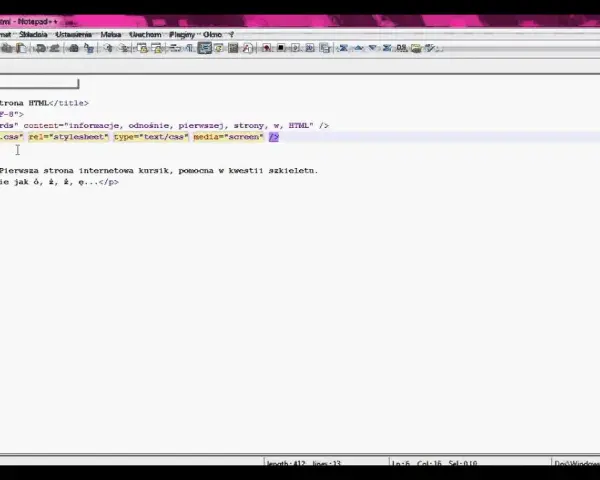This screenshot has width=600, height=480.
Task: Open the User Defined Language icon
Action: pos(219,48)
